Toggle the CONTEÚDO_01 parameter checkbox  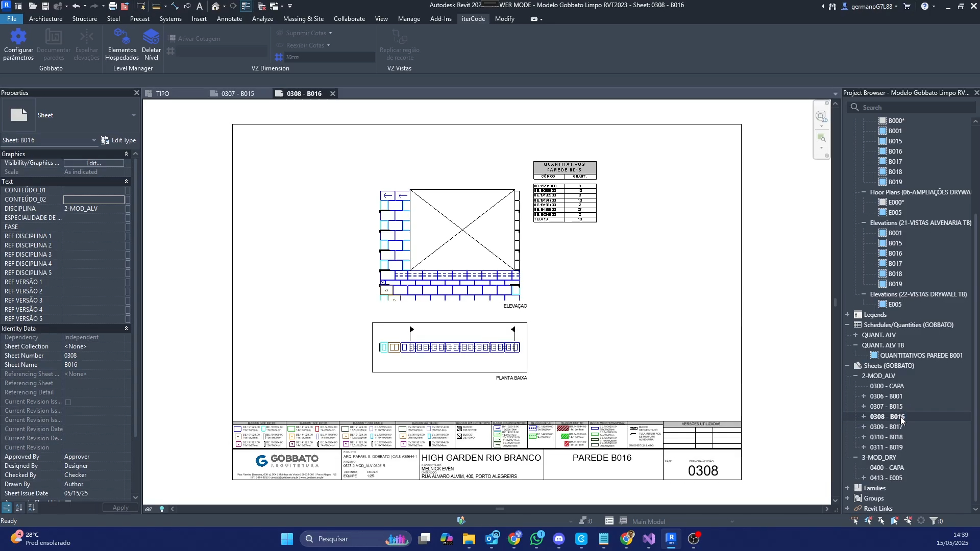point(128,190)
